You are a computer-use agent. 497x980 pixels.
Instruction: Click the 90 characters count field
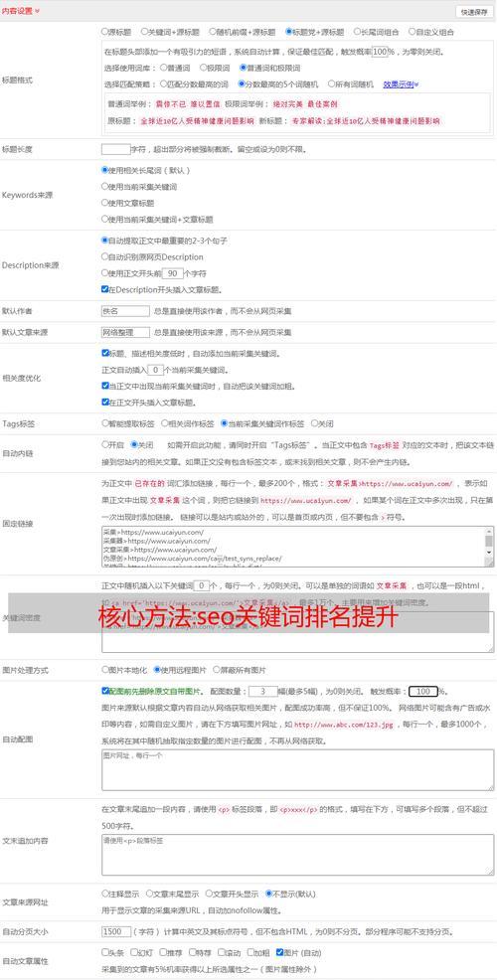point(173,273)
